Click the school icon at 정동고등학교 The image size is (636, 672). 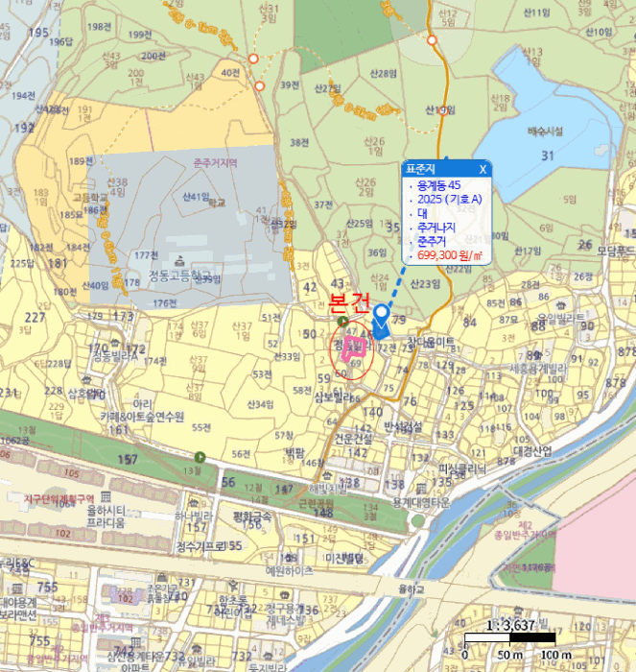click(x=181, y=261)
